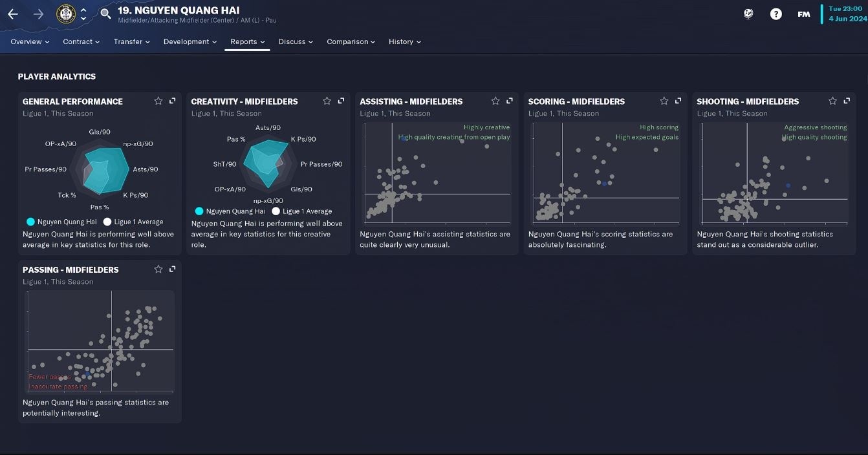Open the Development dropdown menu

(190, 41)
